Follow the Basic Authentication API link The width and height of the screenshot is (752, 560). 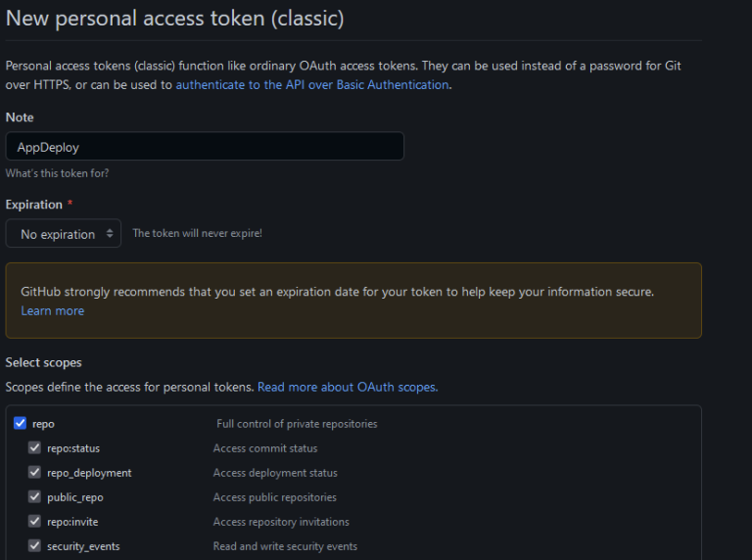312,85
